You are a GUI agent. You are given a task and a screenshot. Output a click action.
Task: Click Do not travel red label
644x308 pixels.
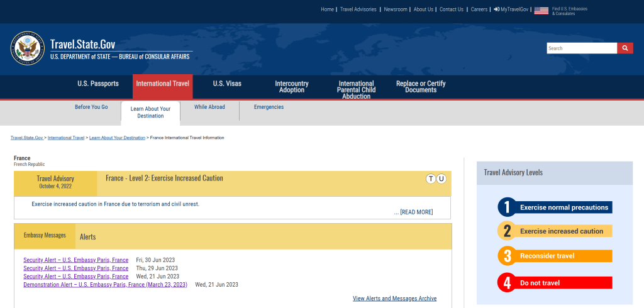tap(564, 283)
